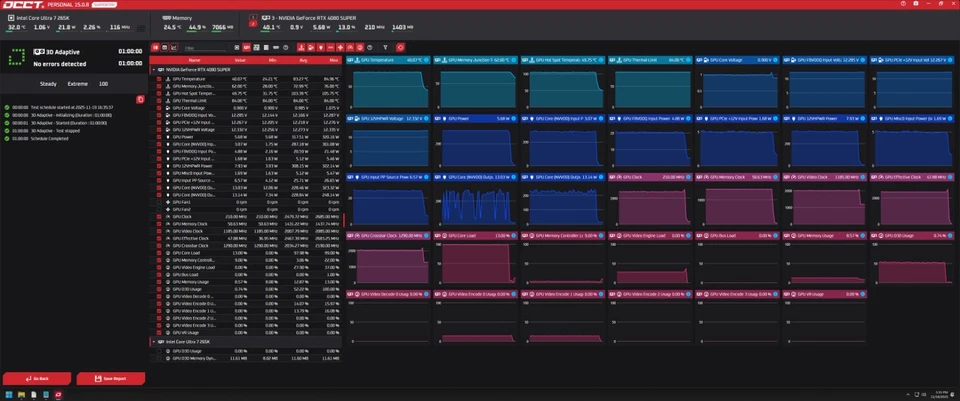Enable the GPU Fan1 sensor checkbox
Viewport: 960px width, 401px height.
158,201
